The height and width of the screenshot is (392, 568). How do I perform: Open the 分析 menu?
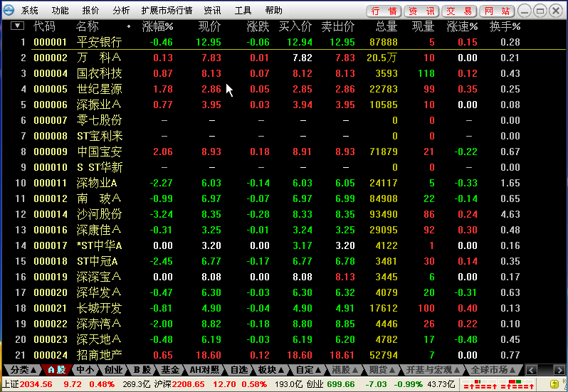(x=121, y=11)
